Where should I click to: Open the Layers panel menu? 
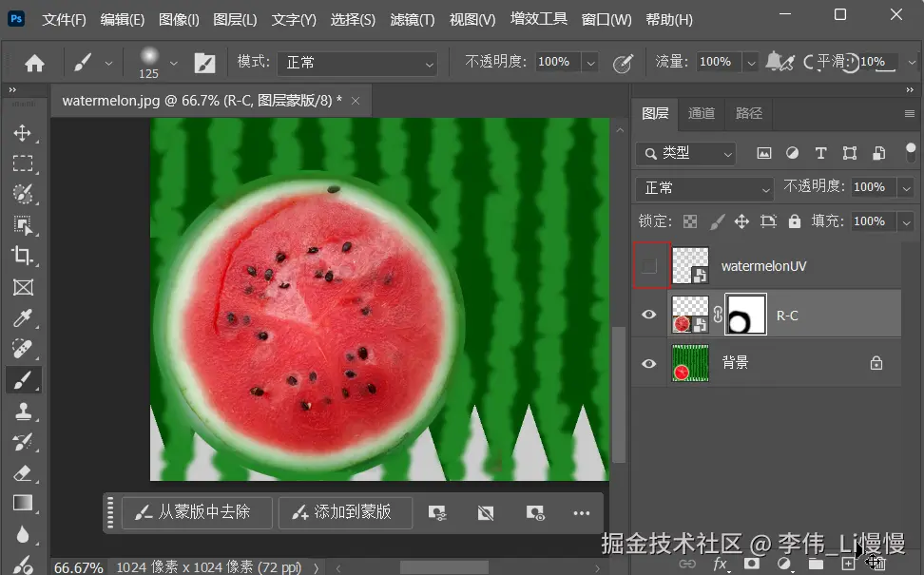[x=910, y=114]
